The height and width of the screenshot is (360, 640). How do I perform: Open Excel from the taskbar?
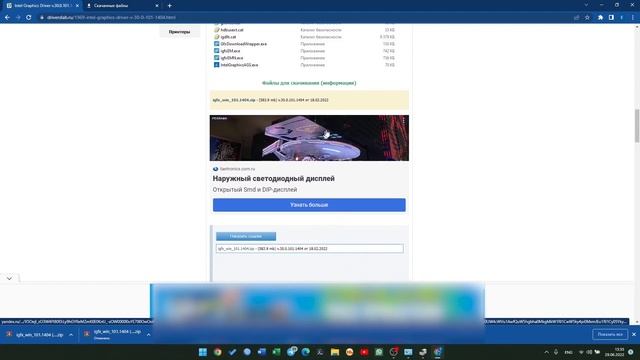[276, 352]
